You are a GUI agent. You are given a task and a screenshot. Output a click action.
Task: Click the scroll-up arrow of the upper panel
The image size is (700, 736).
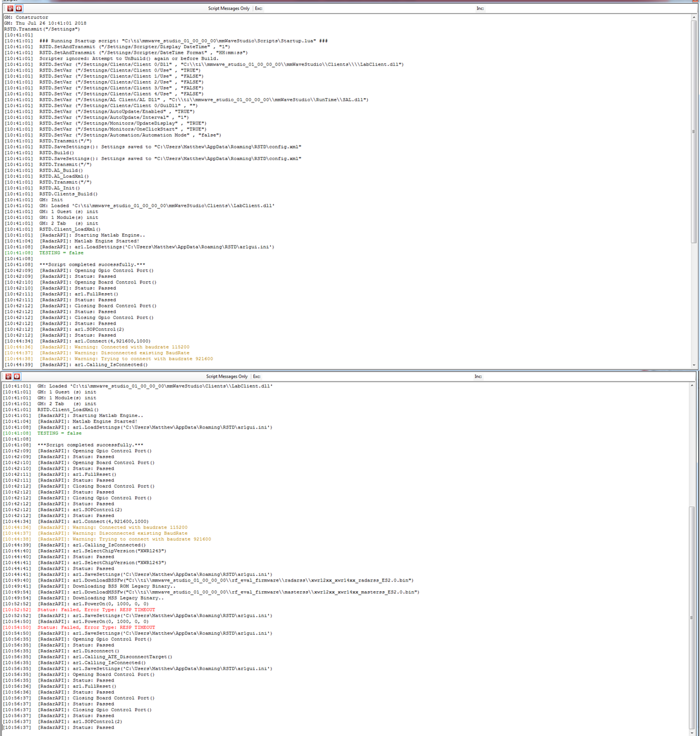694,17
